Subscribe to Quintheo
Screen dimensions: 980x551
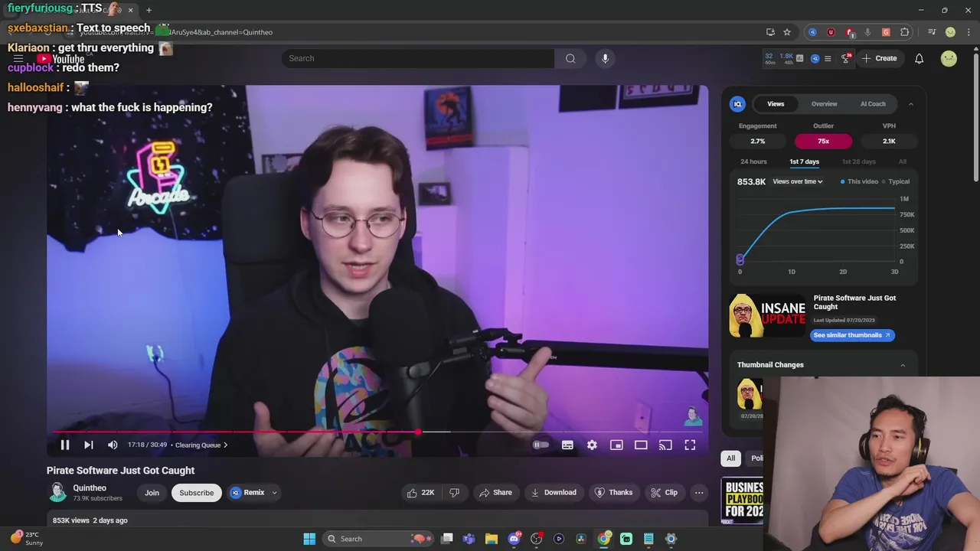pyautogui.click(x=197, y=493)
